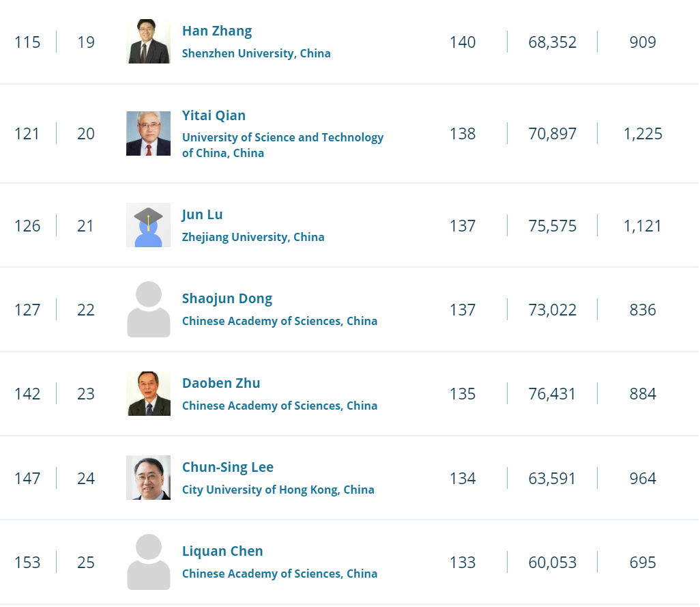
Task: Open Yitai Qian's name link
Action: (x=214, y=115)
